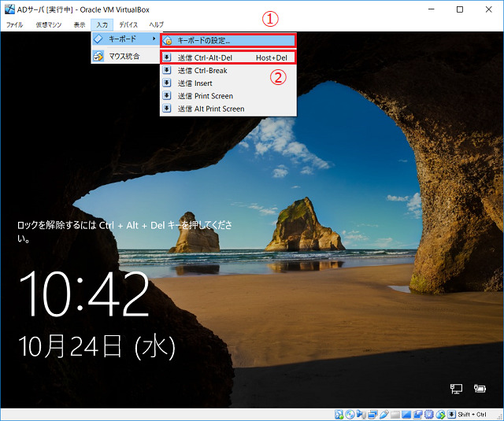Select 送信 Insert menu entry
504x421 pixels.
tap(228, 83)
